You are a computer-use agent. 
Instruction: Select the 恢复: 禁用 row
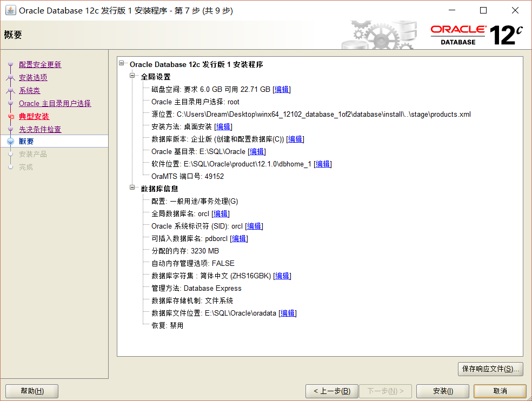(167, 326)
